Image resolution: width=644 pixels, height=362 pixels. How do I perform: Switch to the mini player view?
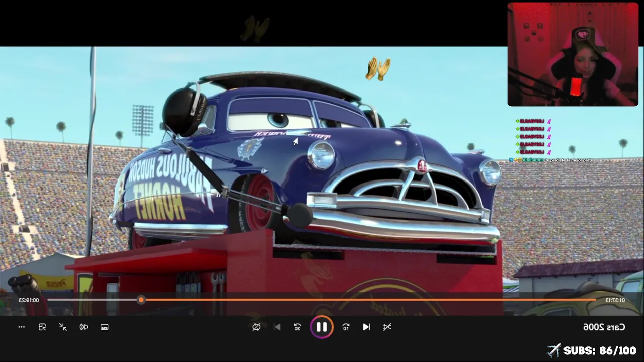click(42, 327)
